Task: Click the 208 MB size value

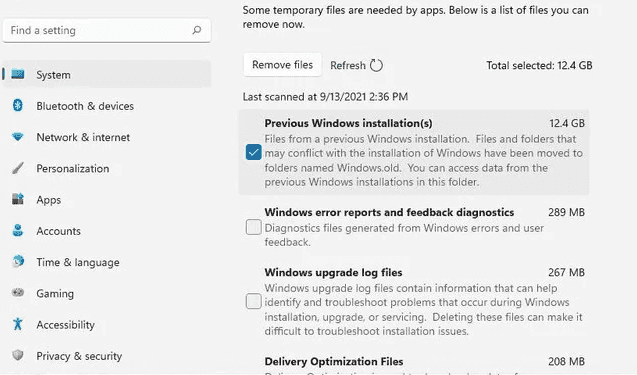Action: (566, 361)
